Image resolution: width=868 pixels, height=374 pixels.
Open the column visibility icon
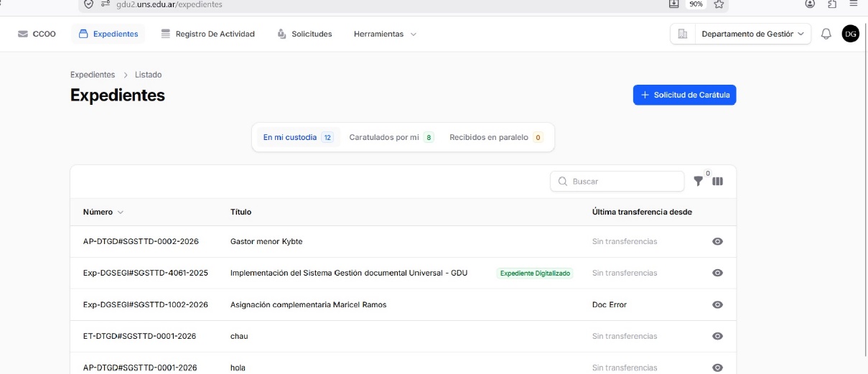[x=717, y=182]
